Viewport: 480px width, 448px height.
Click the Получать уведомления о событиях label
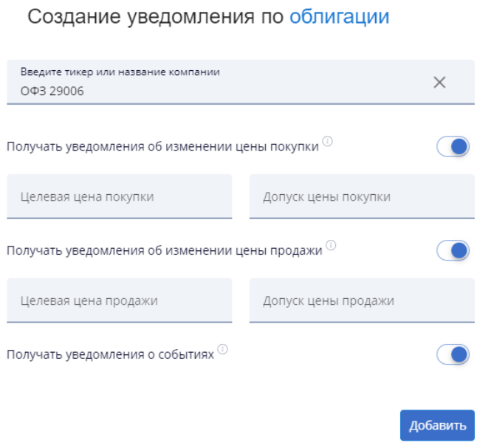point(110,355)
